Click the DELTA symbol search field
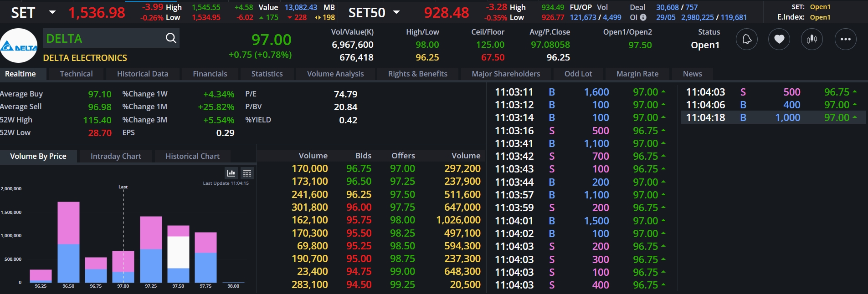868x294 pixels. pos(111,38)
